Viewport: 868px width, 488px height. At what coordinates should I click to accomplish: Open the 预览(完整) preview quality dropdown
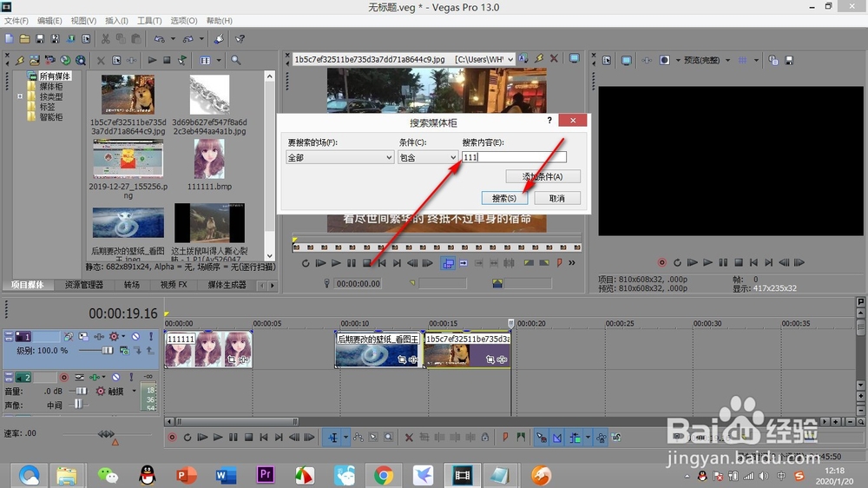coord(727,61)
